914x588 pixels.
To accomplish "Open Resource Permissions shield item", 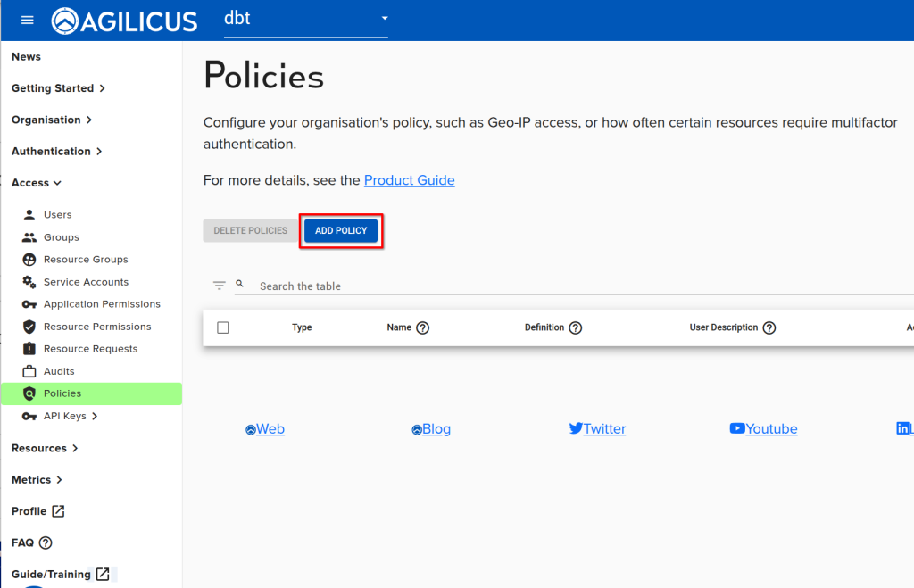I will pos(96,327).
